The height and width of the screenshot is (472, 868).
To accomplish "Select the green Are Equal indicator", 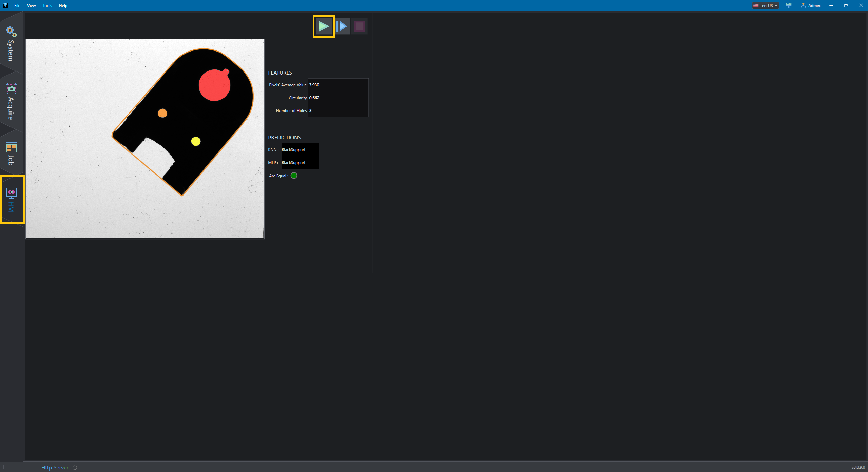I will [294, 176].
